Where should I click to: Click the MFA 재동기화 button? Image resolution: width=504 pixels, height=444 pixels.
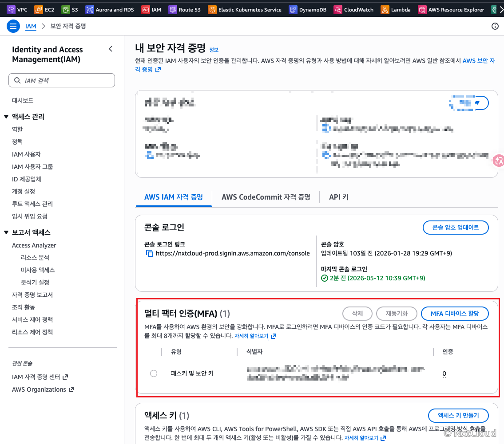397,314
